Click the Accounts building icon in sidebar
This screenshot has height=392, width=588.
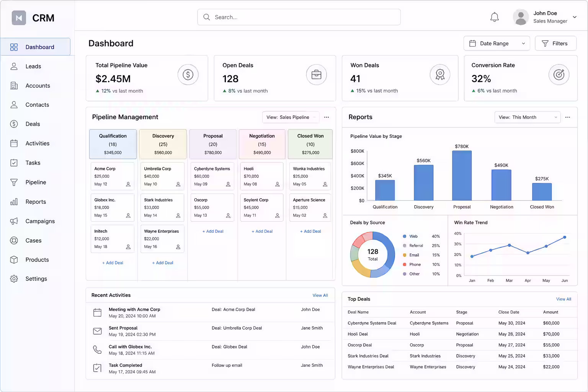[14, 86]
